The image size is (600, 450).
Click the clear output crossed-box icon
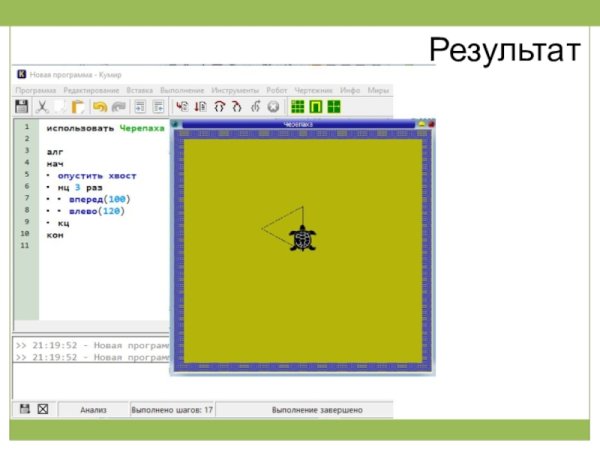coord(43,409)
